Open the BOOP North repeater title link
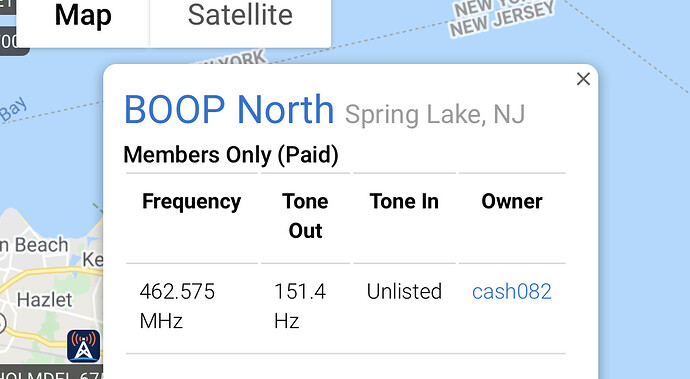 pyautogui.click(x=229, y=110)
